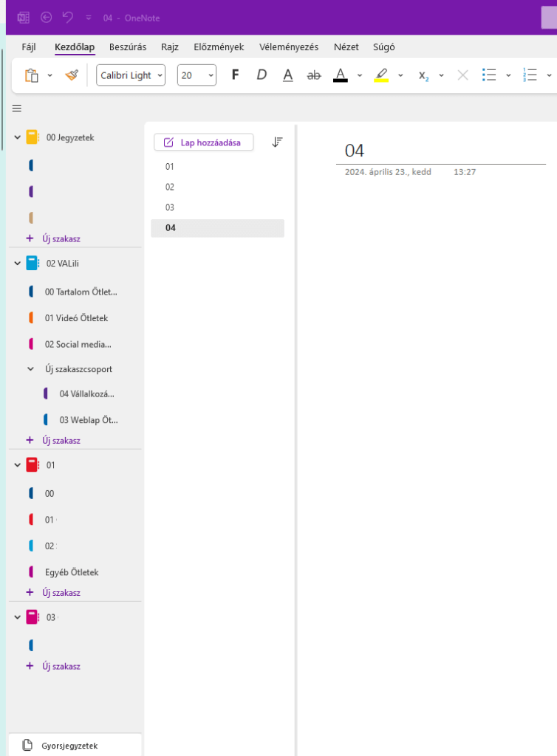Select the 01 Videó Ötletek section
Image resolution: width=557 pixels, height=756 pixels.
[76, 318]
